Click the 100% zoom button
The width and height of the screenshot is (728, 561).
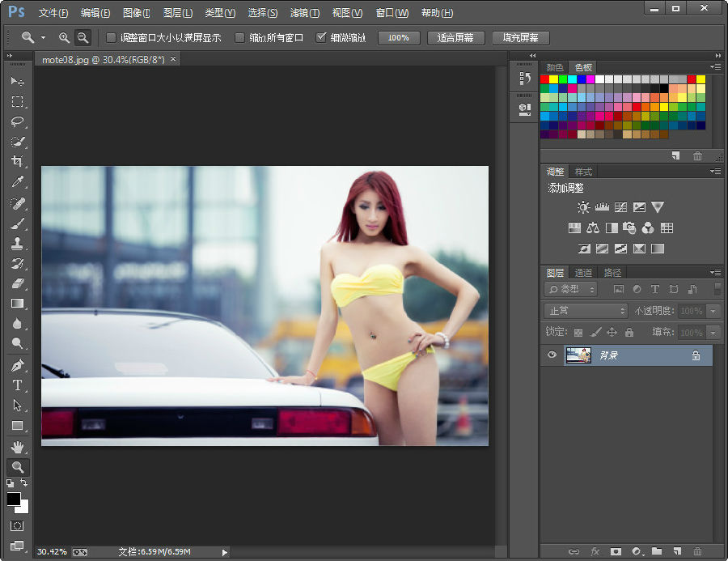[398, 37]
